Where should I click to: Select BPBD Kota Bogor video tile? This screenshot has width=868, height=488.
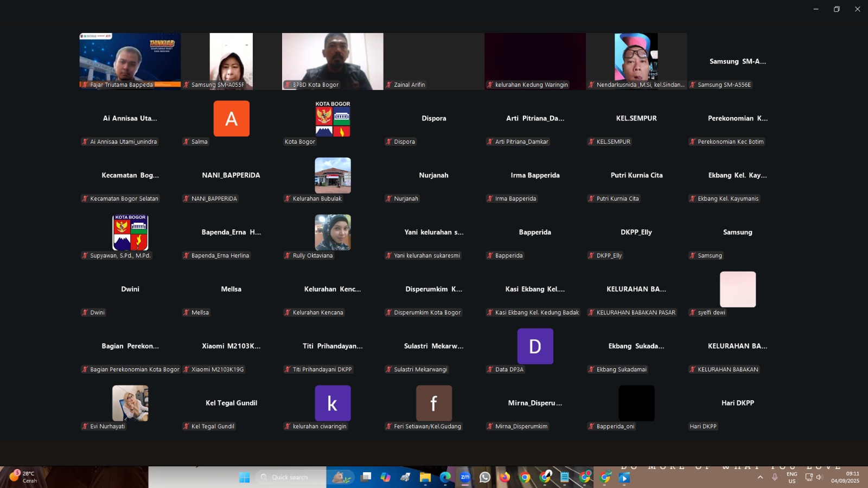(332, 61)
